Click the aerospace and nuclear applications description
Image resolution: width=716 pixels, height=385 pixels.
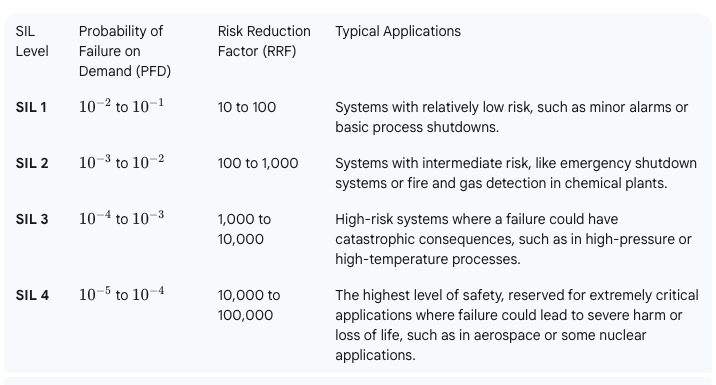517,325
